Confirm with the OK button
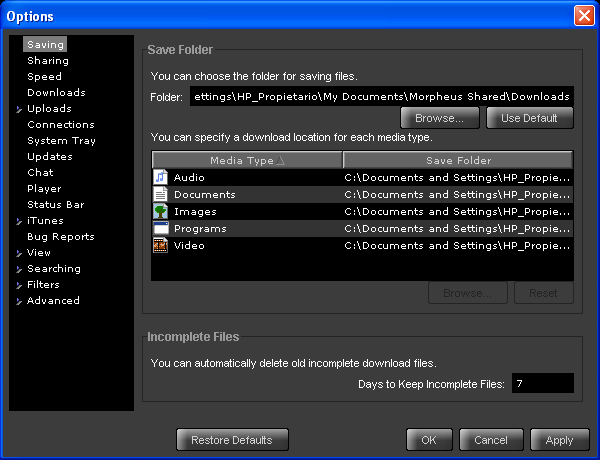Viewport: 600px width, 460px height. (429, 440)
